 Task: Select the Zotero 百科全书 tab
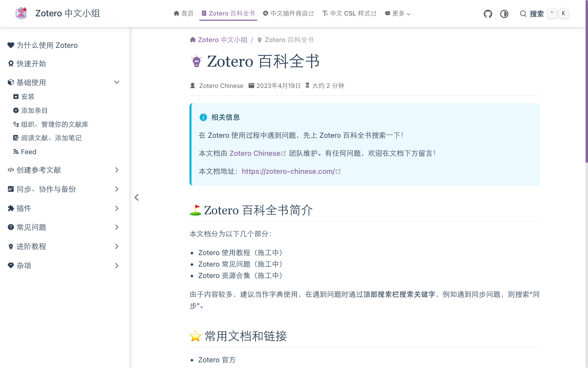[x=228, y=13]
